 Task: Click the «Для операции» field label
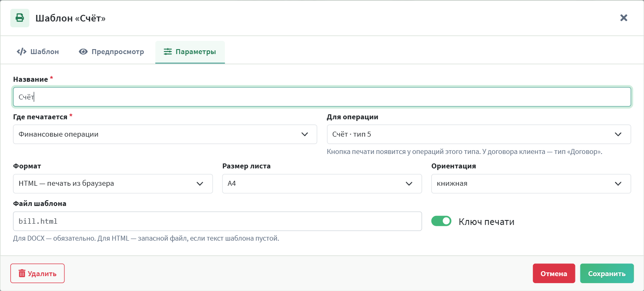click(x=353, y=117)
